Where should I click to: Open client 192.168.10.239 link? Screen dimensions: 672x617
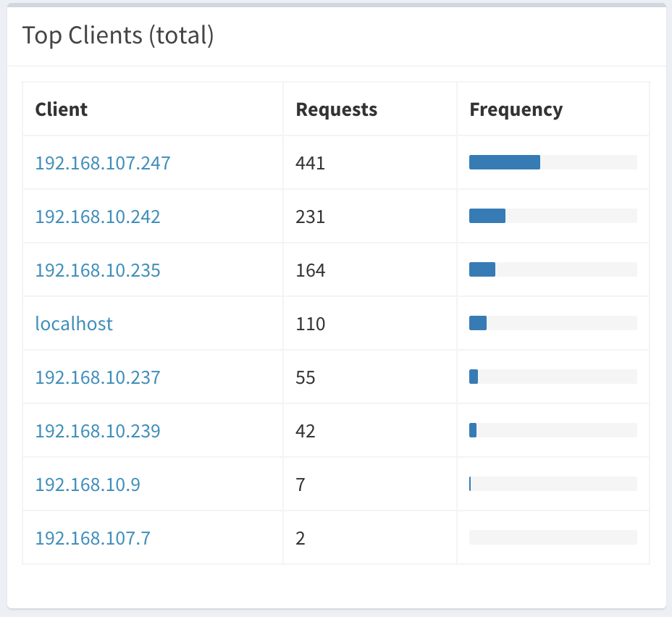[x=98, y=431]
